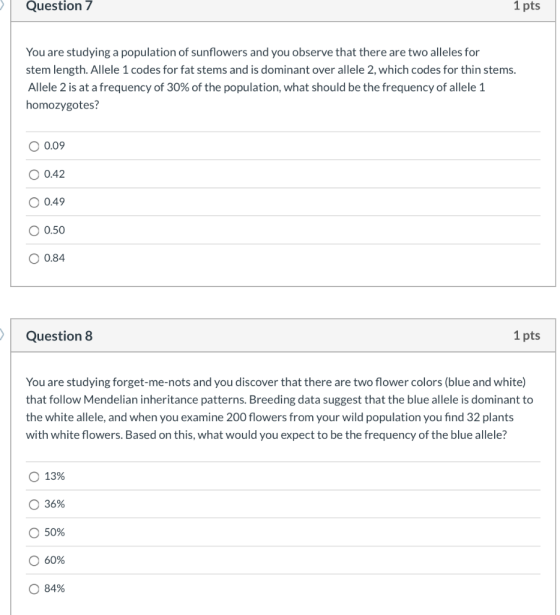Click the Question 7 header title
The height and width of the screenshot is (615, 560).
click(x=59, y=6)
